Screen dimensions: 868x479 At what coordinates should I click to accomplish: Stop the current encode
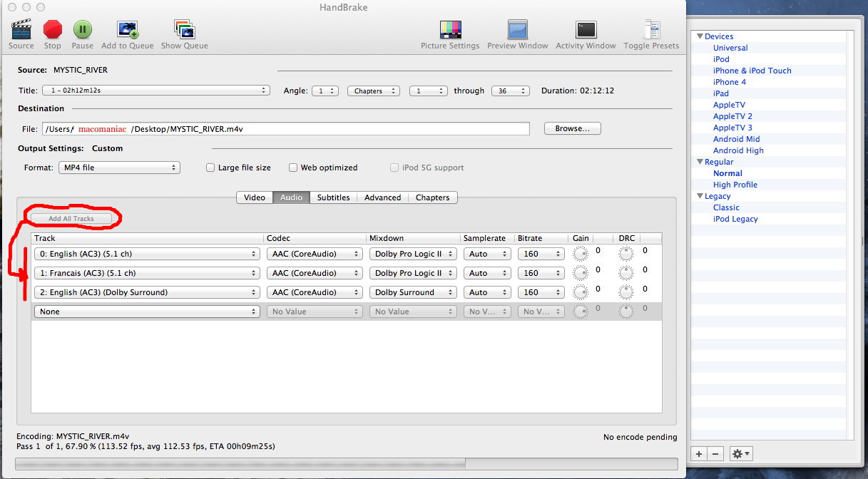(53, 29)
